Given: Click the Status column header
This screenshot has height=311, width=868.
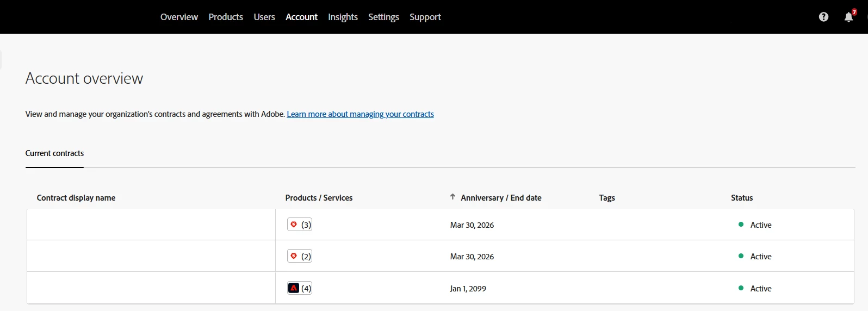Looking at the screenshot, I should tap(742, 198).
